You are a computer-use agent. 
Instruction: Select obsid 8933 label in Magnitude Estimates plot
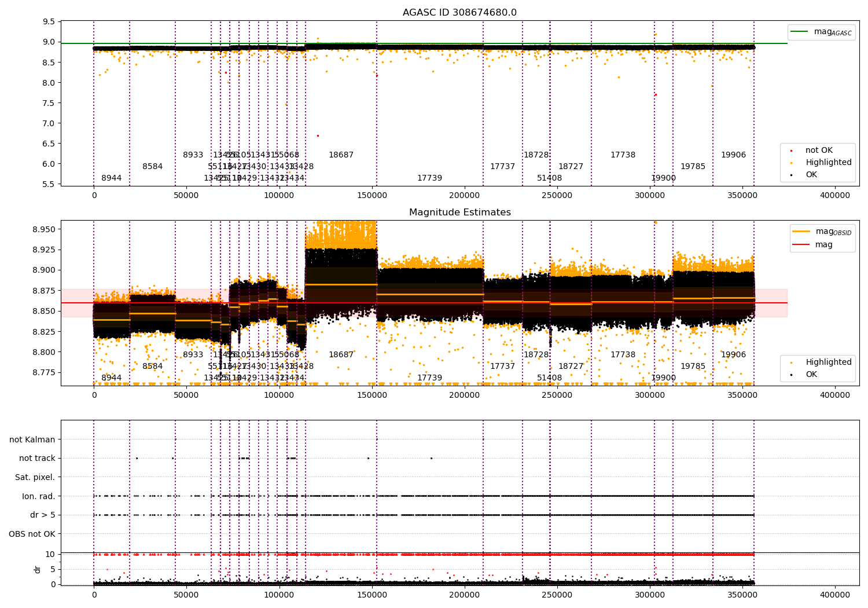pos(193,354)
